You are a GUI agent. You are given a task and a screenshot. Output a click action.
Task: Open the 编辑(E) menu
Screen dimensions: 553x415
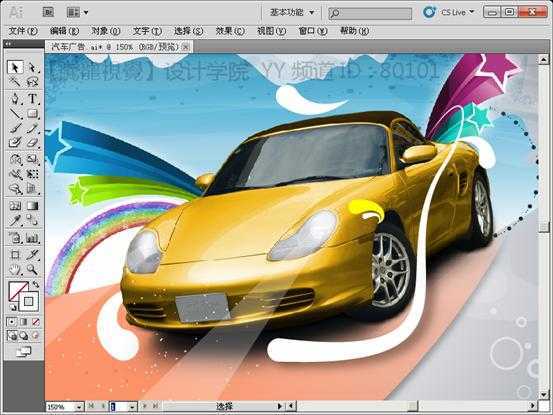point(64,31)
